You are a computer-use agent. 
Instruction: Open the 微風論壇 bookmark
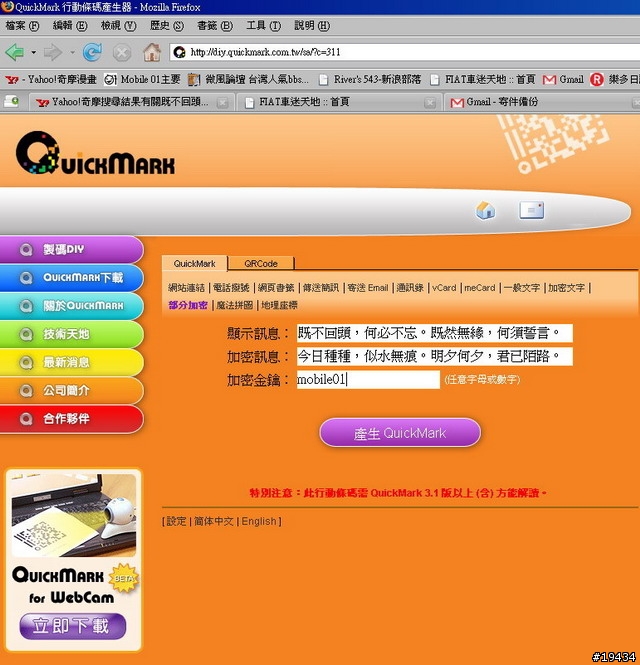click(248, 79)
